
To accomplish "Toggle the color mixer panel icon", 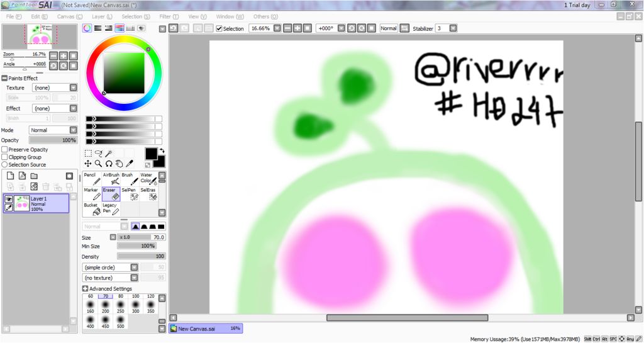I will pyautogui.click(x=119, y=28).
